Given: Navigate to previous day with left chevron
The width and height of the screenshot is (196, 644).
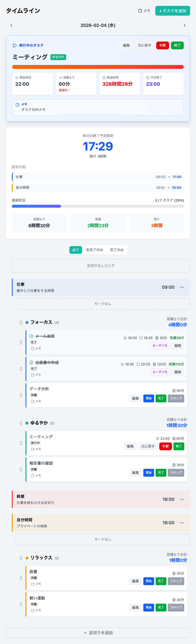Looking at the screenshot, I should click(x=11, y=25).
